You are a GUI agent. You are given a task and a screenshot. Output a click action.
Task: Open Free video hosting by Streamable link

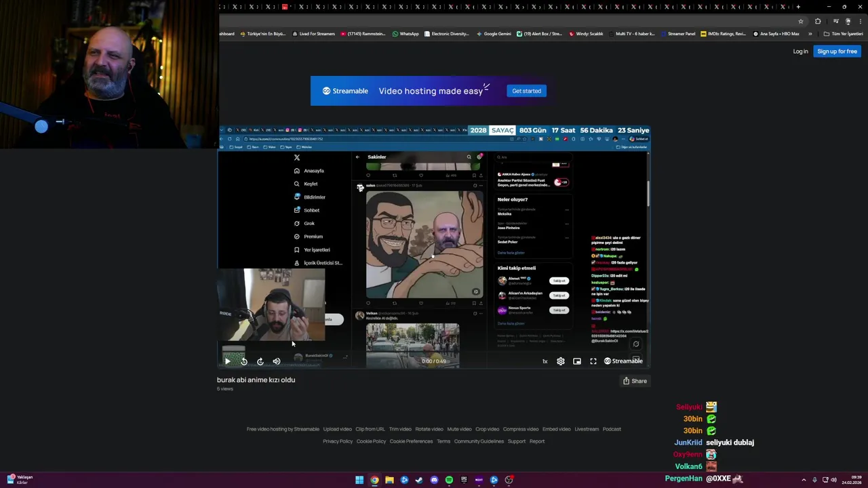click(283, 429)
